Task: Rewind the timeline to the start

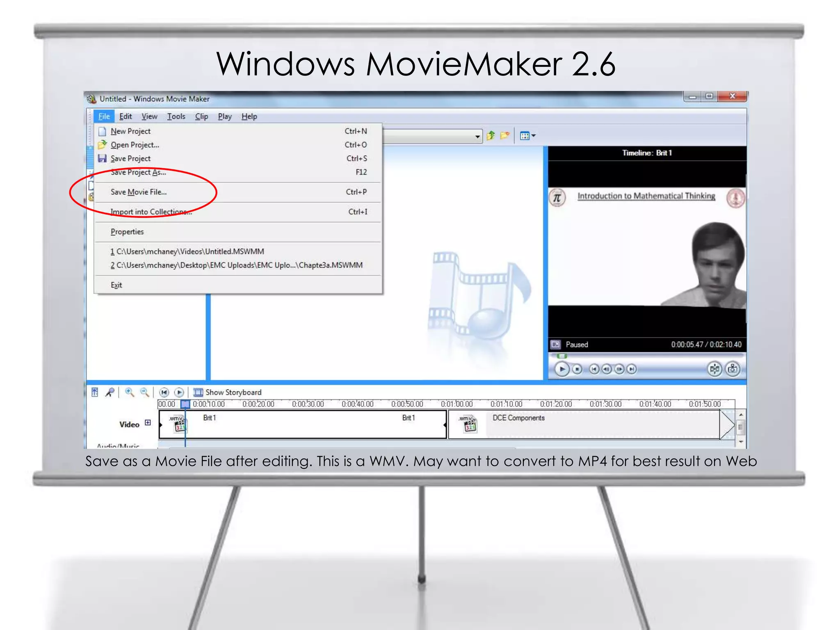Action: pyautogui.click(x=164, y=393)
